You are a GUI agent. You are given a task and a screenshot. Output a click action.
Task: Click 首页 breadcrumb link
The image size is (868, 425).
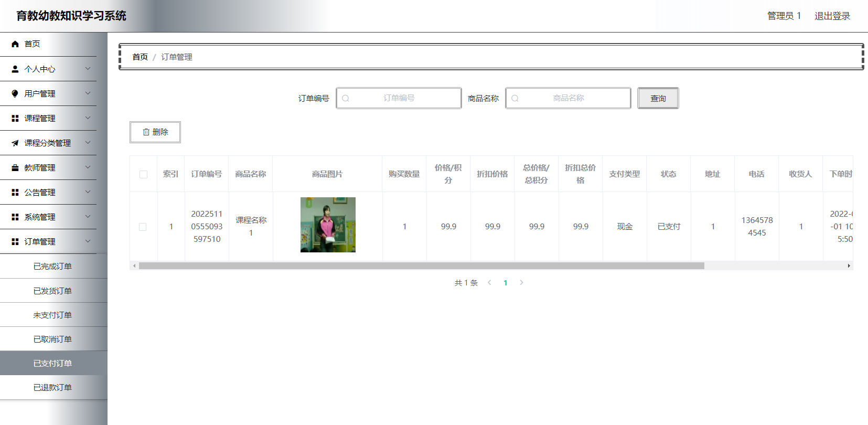[140, 57]
